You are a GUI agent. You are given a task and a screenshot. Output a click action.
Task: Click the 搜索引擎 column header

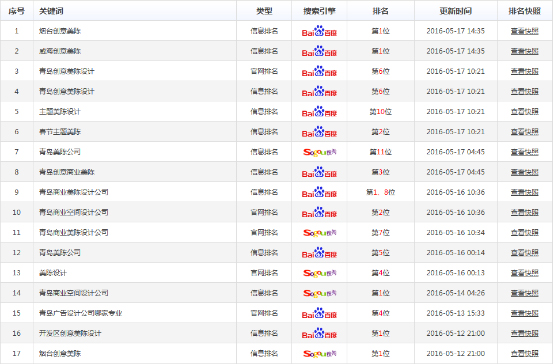(319, 11)
